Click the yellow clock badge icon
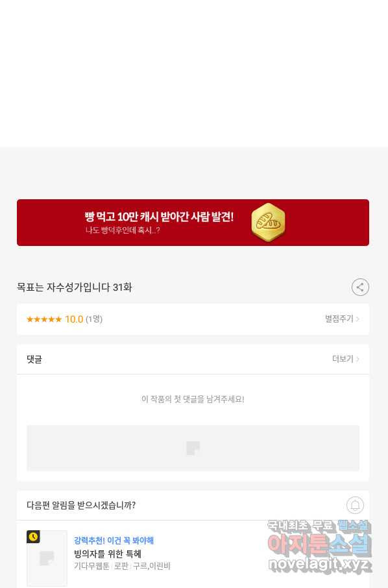Viewport: 388px width, 588px height. (33, 537)
